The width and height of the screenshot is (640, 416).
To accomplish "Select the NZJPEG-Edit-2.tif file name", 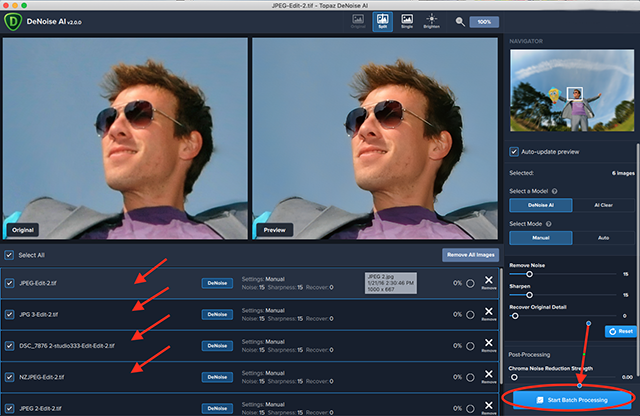I will (42, 377).
